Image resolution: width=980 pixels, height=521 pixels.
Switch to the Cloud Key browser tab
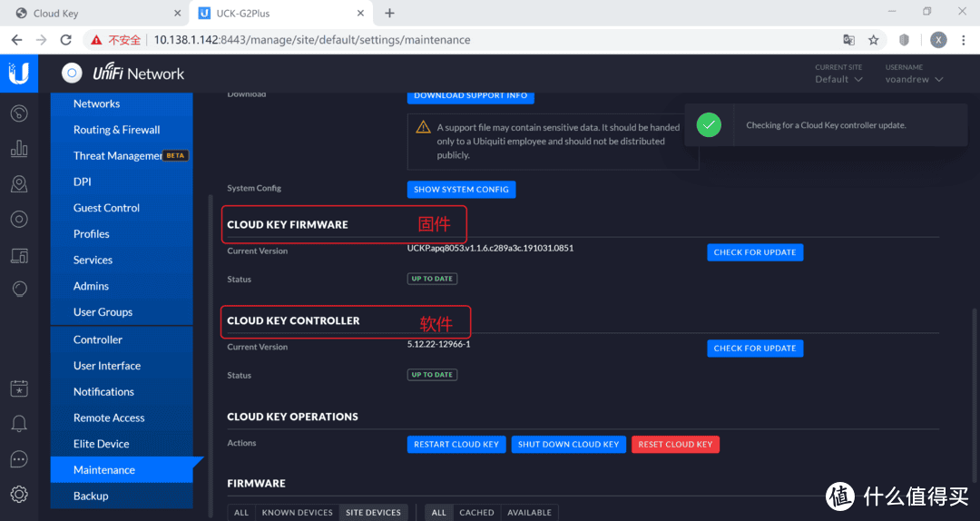[x=93, y=13]
